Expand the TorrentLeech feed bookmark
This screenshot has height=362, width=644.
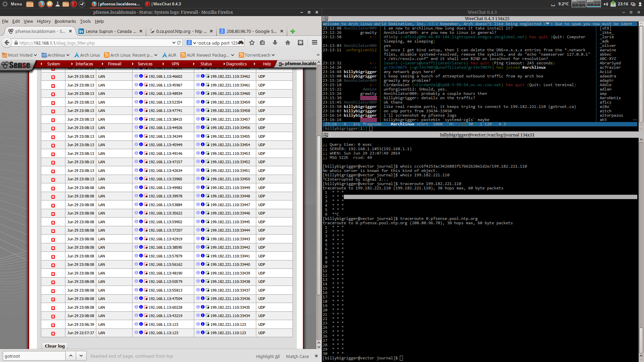coord(257,55)
